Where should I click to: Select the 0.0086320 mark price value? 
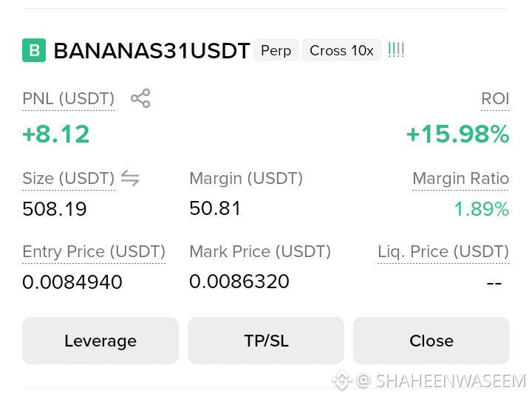pos(239,282)
